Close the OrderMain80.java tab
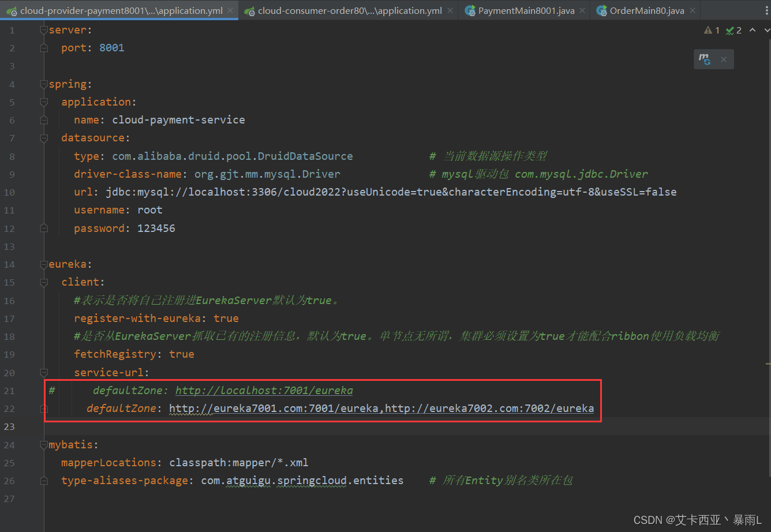 point(692,11)
